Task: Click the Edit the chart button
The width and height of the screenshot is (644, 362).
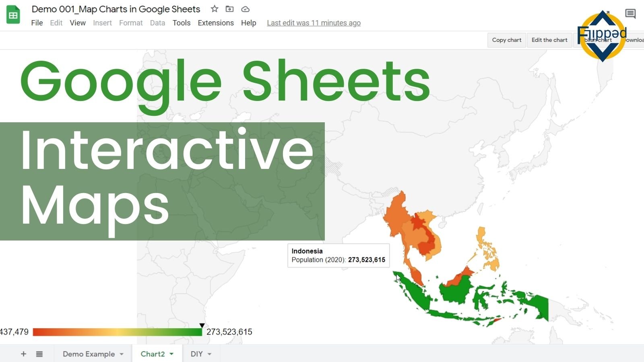Action: point(549,40)
